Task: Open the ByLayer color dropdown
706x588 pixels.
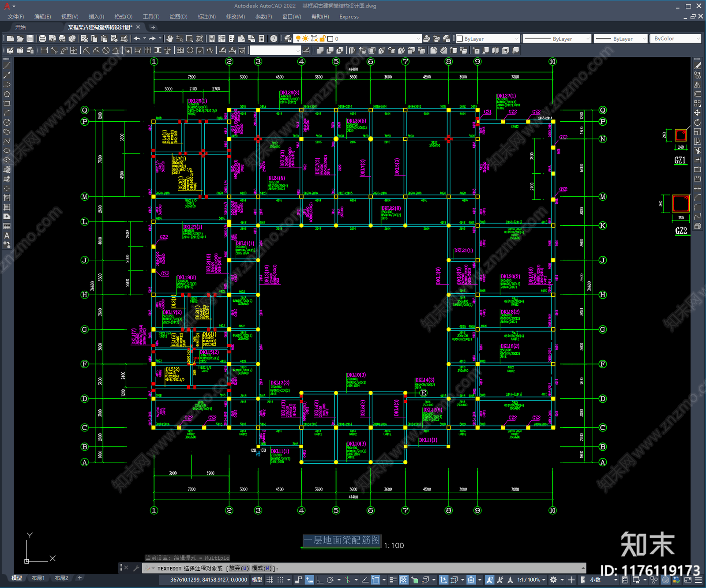Action: point(488,39)
